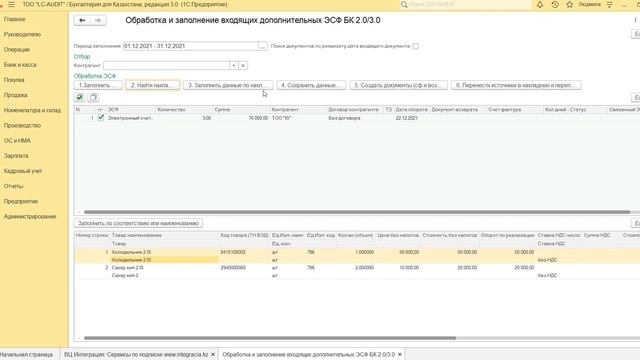Viewport: 640px width, 360px height.
Task: Click 2. Найти накла button
Action: (153, 85)
